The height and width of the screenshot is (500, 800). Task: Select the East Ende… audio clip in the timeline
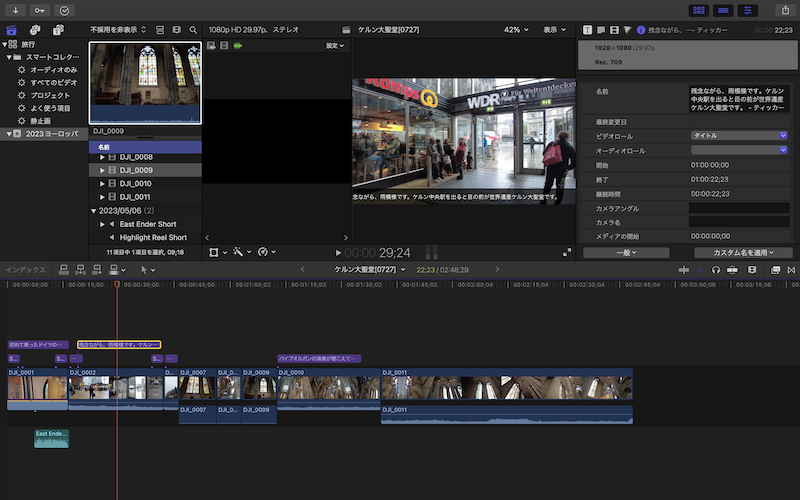pos(51,439)
